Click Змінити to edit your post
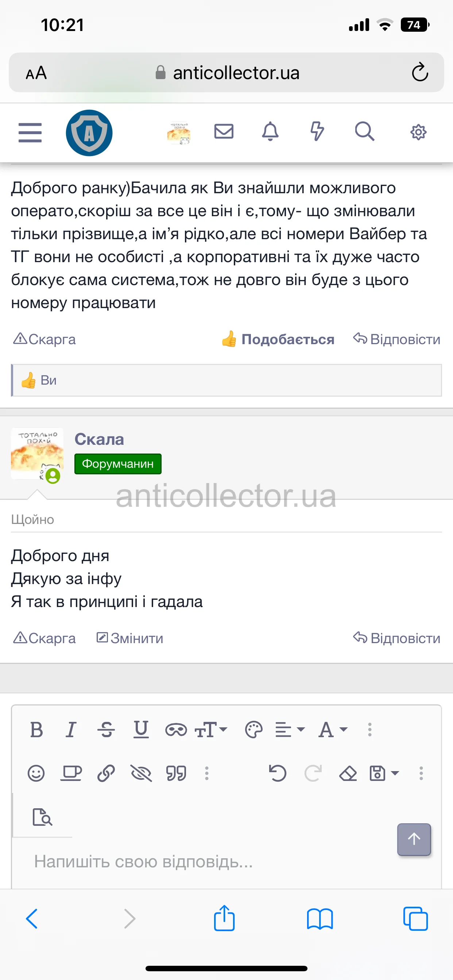Screen dimensions: 453x980 coord(130,638)
